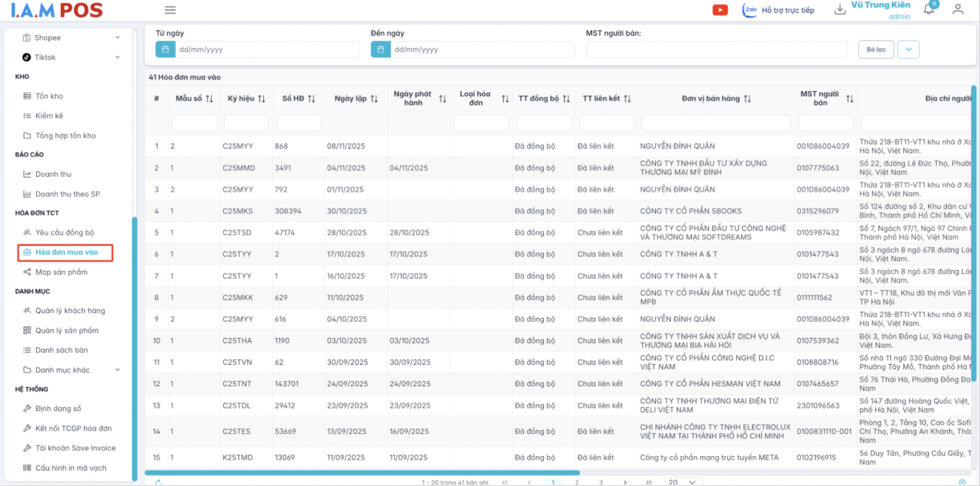Open the YouTube tutorial icon
Viewport: 980px width, 486px height.
point(720,10)
